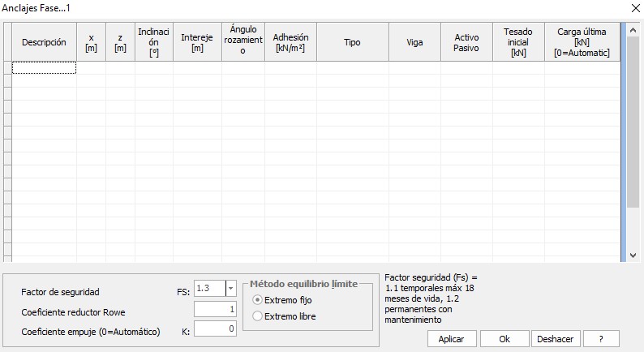Click the Coeficiente reductor Rowe input field
Screen dimensions: 644x352
click(x=215, y=310)
